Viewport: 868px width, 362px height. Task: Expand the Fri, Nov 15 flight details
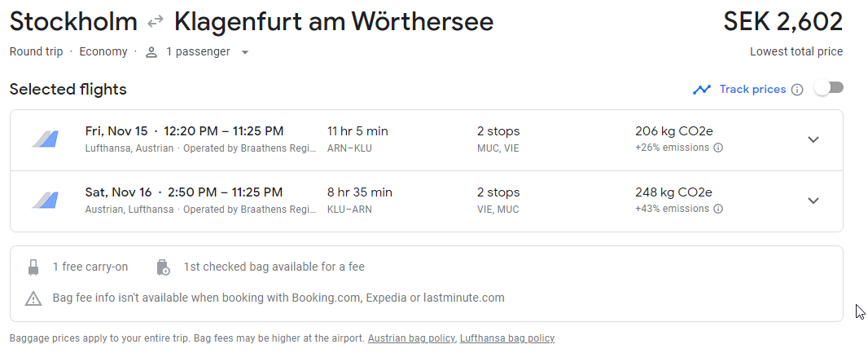[x=813, y=139]
